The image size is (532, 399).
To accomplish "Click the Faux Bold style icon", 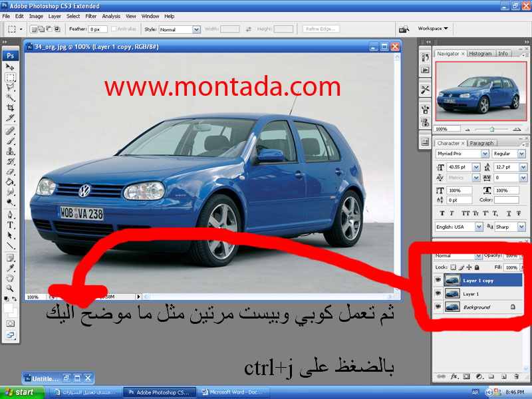I will [440, 213].
